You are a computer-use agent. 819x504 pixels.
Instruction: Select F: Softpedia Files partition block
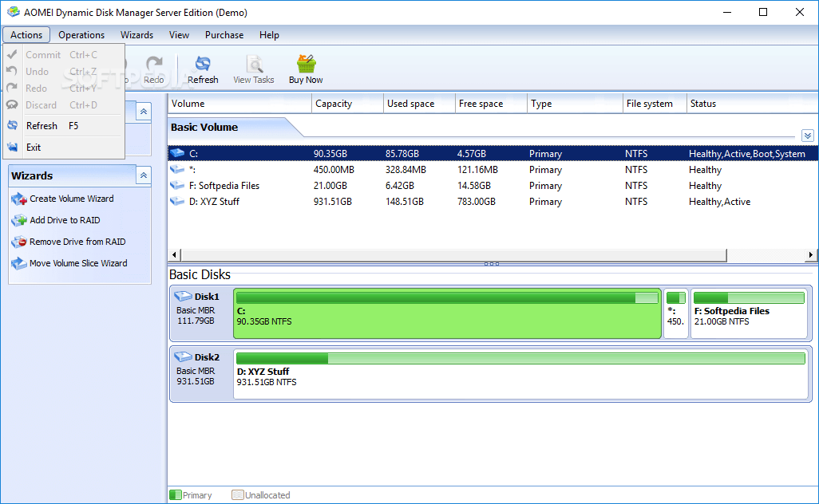tap(749, 313)
